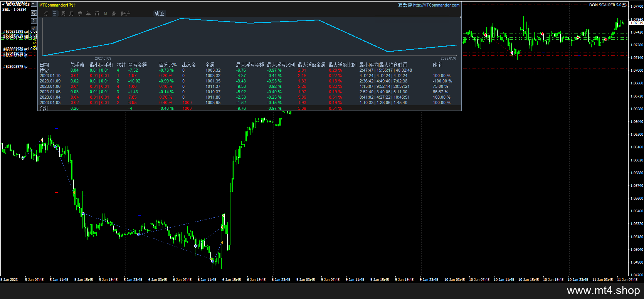Click the smiley face beside DON SCALPER 5.0
This screenshot has width=644, height=299.
[x=624, y=5]
